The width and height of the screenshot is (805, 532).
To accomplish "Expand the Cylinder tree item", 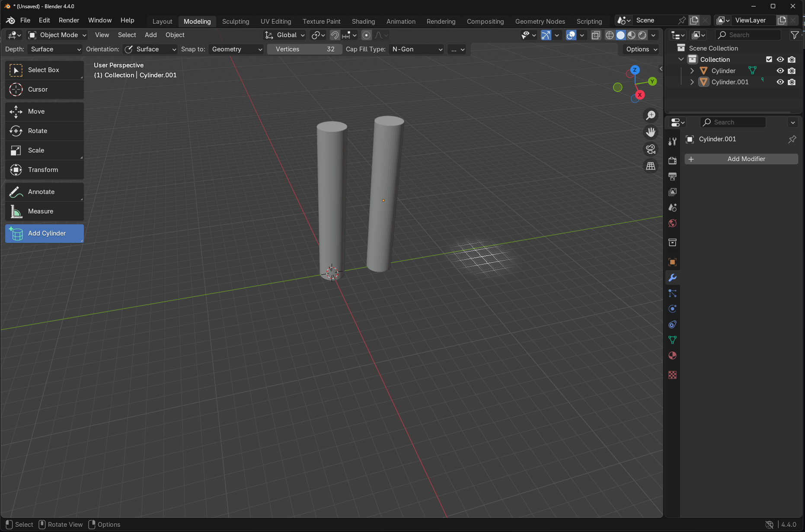I will [x=692, y=71].
